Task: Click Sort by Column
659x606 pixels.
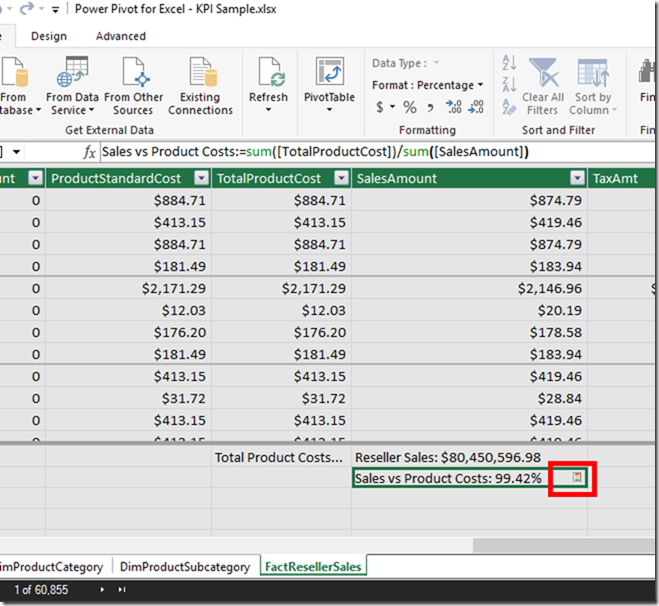Action: click(593, 87)
